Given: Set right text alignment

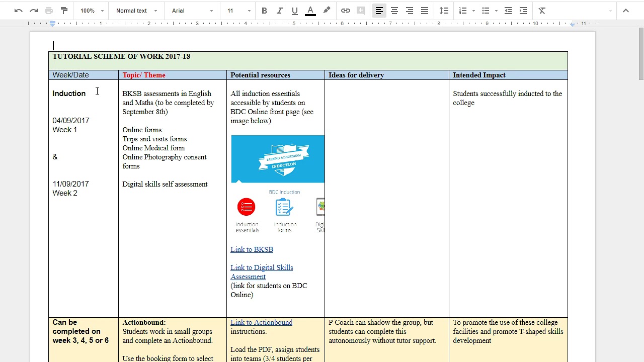Looking at the screenshot, I should pyautogui.click(x=410, y=11).
